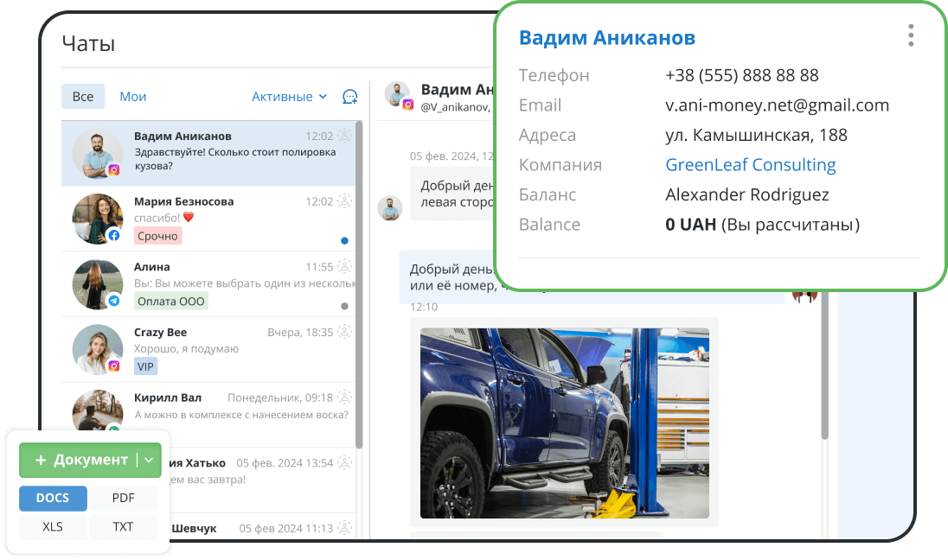Switch to the Все tab
The image size is (948, 560).
pyautogui.click(x=83, y=96)
